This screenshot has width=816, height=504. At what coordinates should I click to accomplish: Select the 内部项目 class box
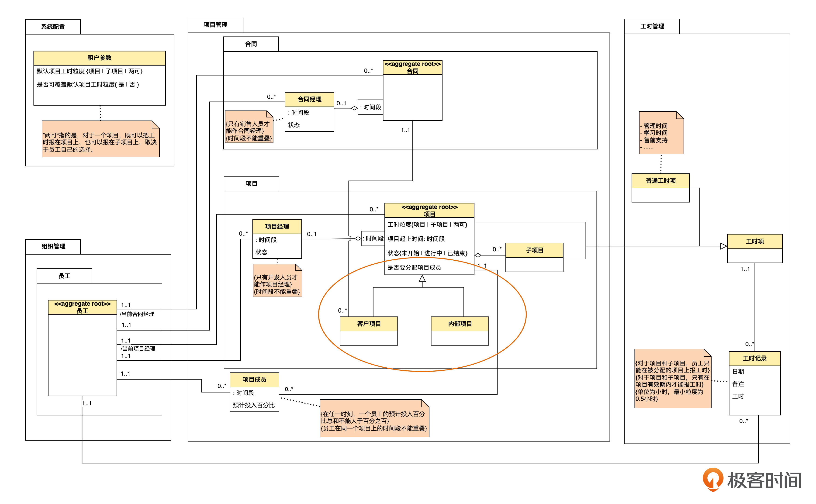point(460,324)
